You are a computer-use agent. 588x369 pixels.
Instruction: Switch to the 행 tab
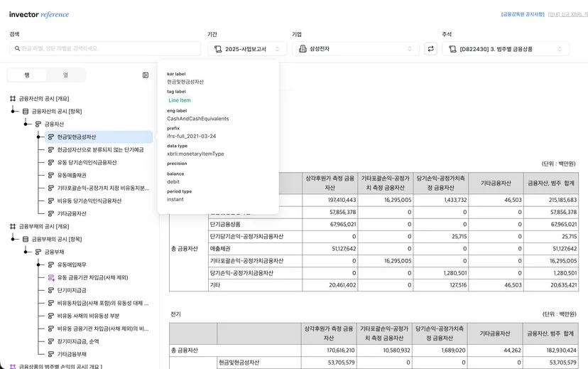(26, 75)
